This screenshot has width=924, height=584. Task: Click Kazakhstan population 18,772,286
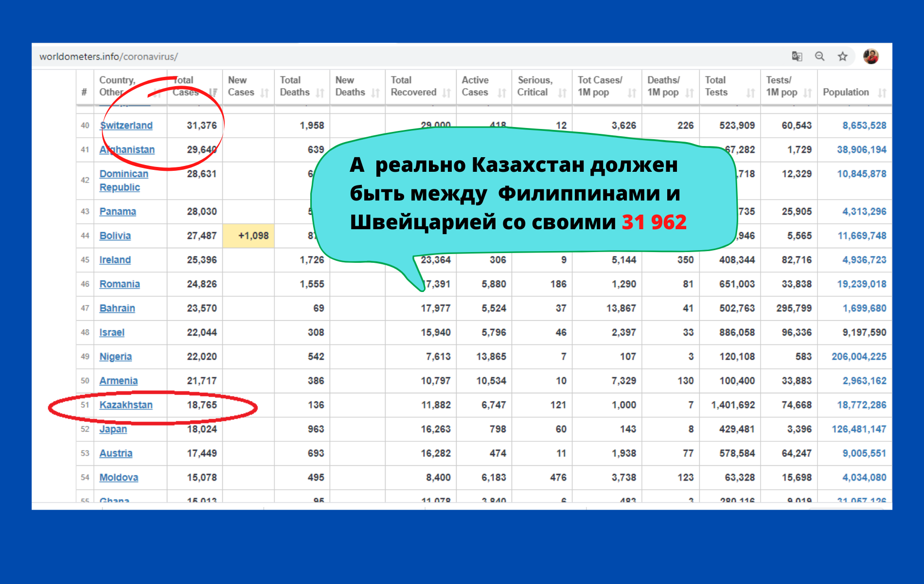[862, 405]
